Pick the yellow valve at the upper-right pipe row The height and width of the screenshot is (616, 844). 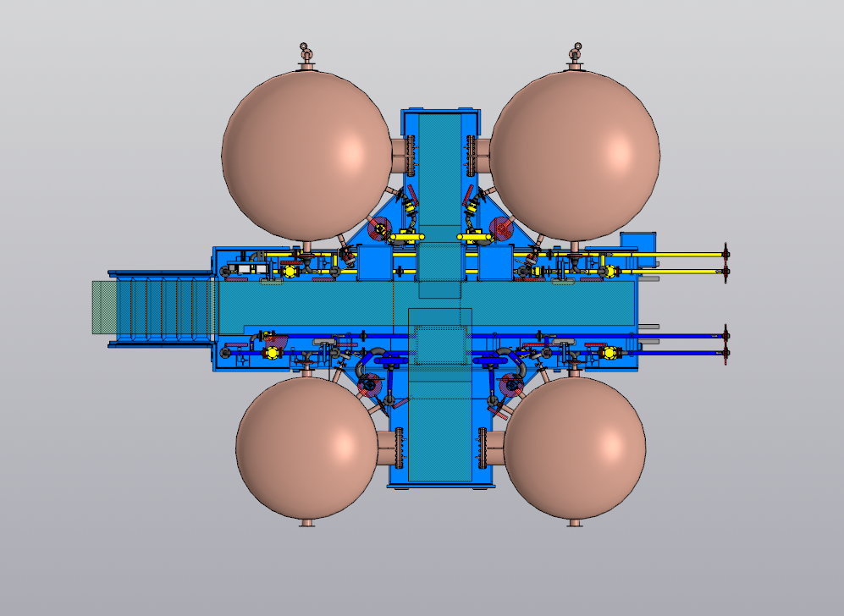[x=611, y=272]
